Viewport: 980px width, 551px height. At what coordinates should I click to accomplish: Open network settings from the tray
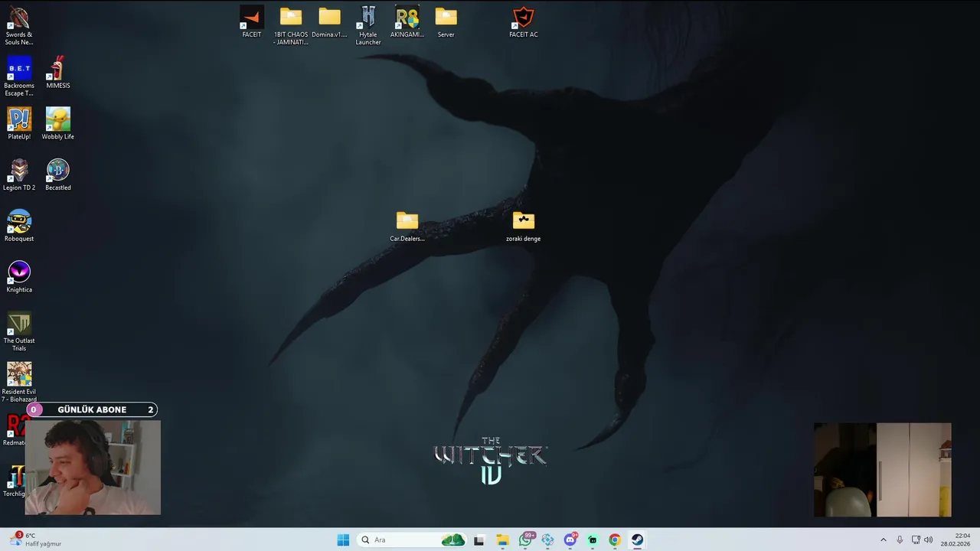(x=916, y=540)
